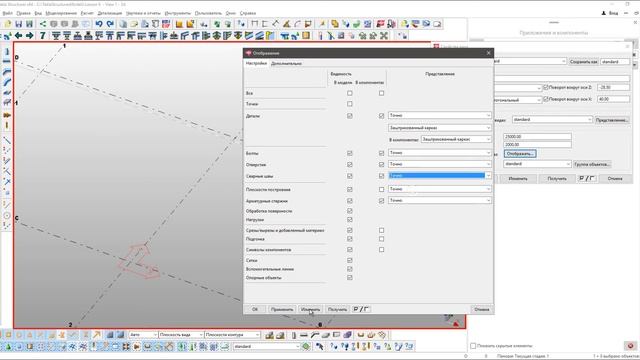Enable Плоскости построения in-components checkbox
640x360 pixels.
(381, 189)
